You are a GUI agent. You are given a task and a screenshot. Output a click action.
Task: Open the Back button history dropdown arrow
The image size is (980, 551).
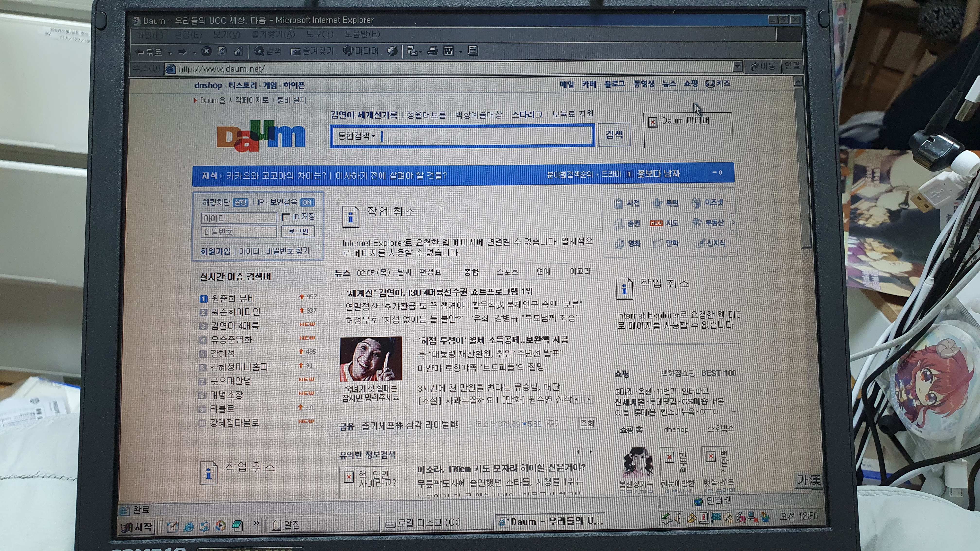point(170,53)
